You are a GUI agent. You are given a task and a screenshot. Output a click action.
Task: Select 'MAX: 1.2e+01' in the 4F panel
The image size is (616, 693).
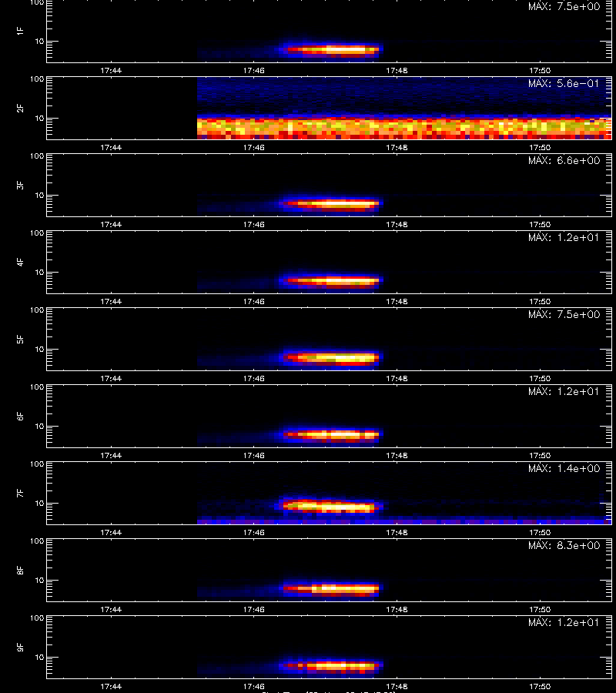pos(564,237)
